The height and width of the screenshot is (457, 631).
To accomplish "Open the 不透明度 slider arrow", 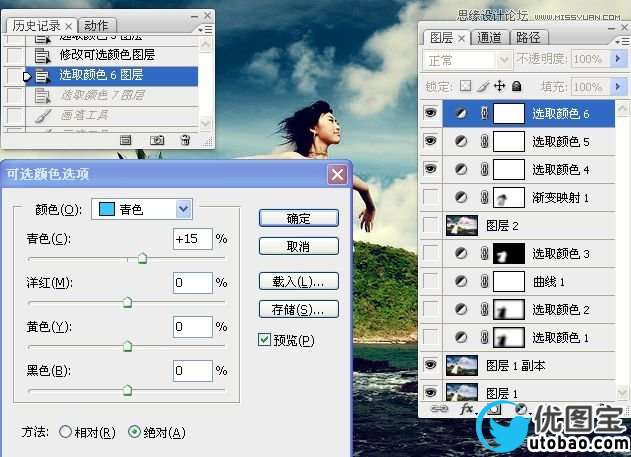I will tap(619, 59).
